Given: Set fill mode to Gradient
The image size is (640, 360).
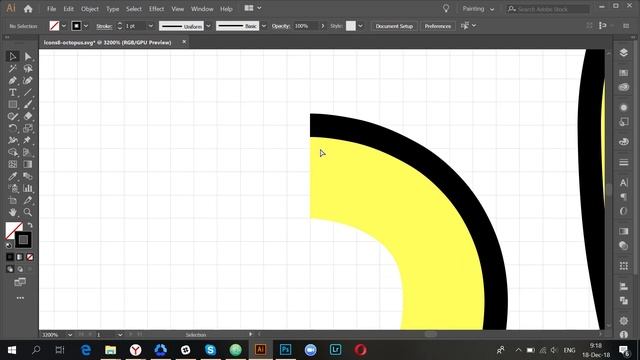Looking at the screenshot, I should click(x=20, y=257).
